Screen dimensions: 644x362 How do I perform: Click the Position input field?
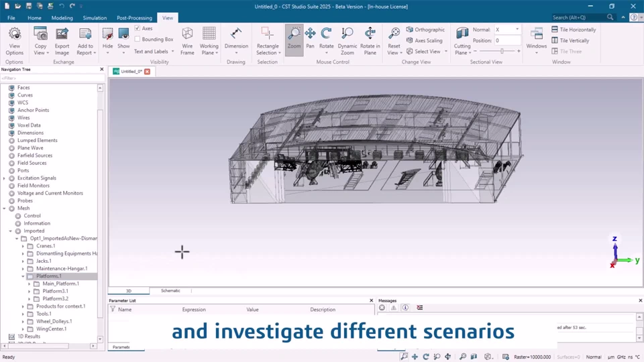click(507, 41)
